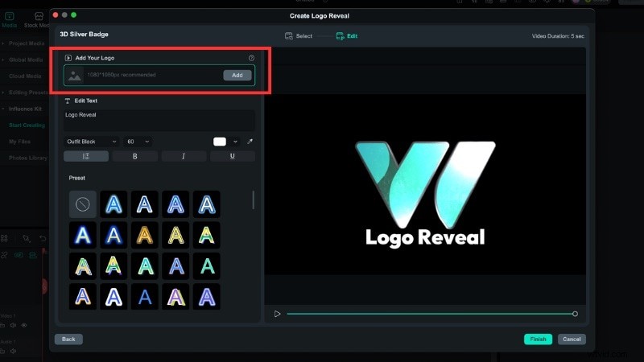The image size is (644, 362).
Task: Click the Add logo button
Action: 237,75
